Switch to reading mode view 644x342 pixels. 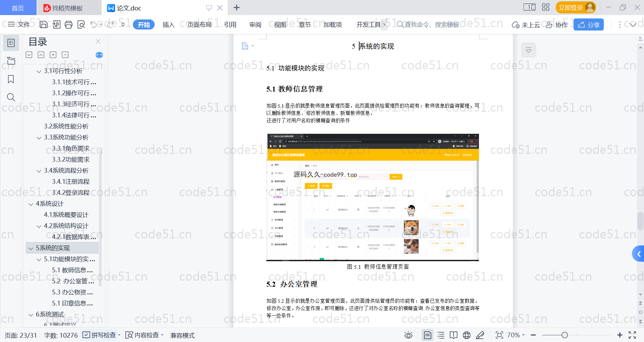point(453,335)
